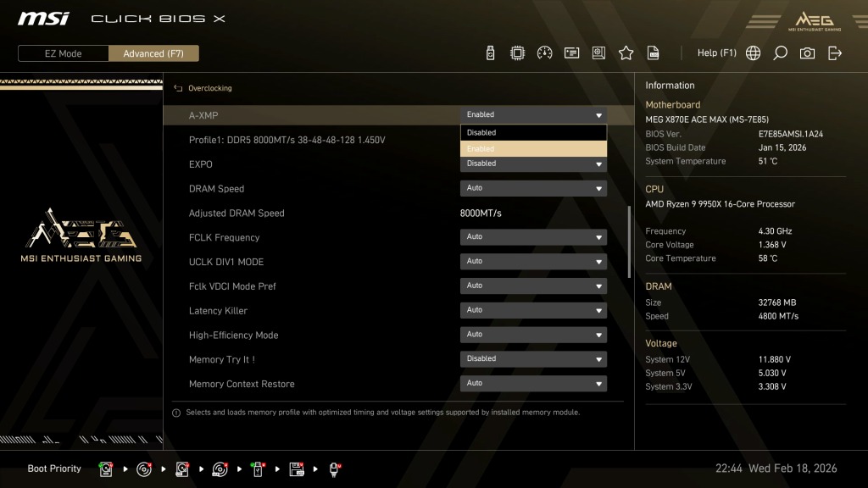Select the USB hard disk boot icon
The width and height of the screenshot is (868, 488).
pyautogui.click(x=181, y=469)
